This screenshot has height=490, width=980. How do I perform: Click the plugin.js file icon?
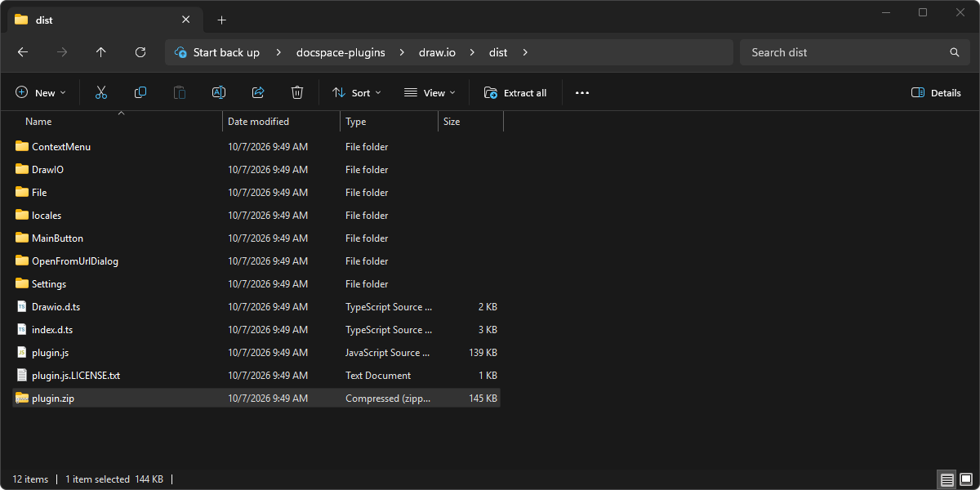pos(22,353)
